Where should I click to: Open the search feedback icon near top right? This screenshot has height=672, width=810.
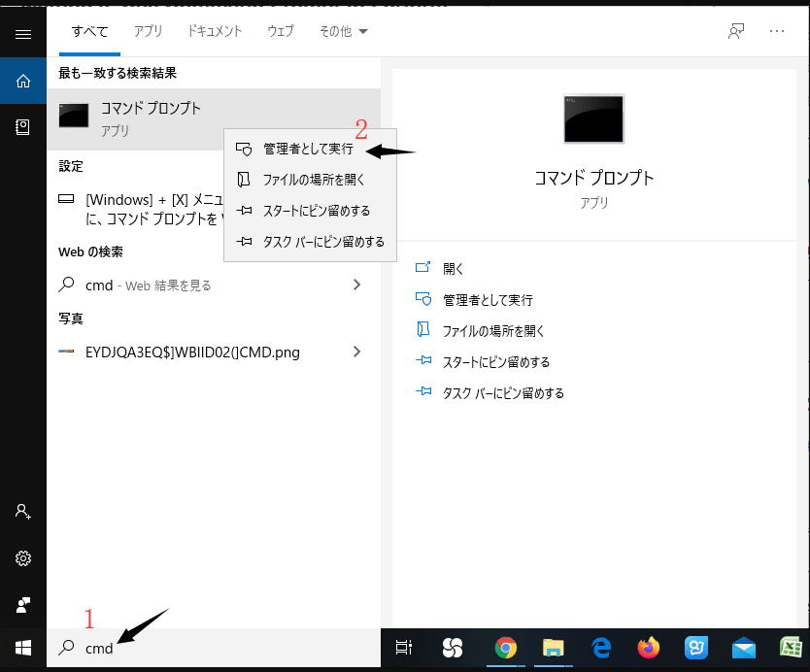click(x=735, y=31)
